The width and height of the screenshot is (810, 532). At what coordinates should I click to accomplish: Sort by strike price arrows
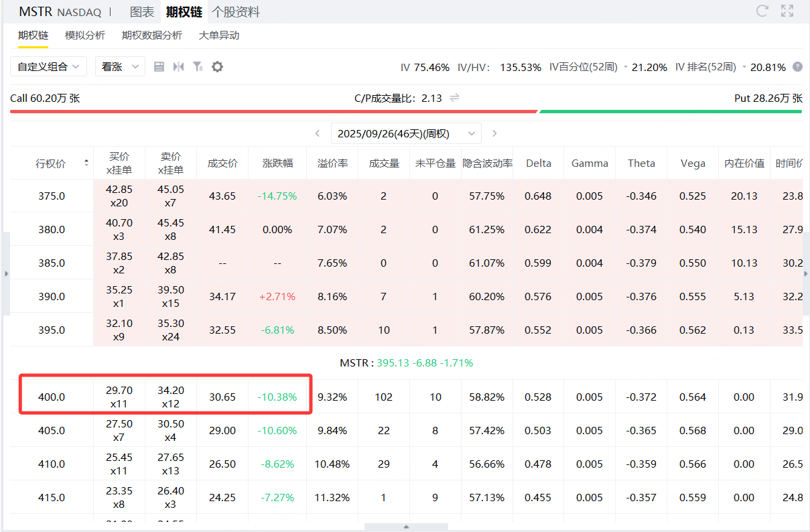click(x=86, y=163)
